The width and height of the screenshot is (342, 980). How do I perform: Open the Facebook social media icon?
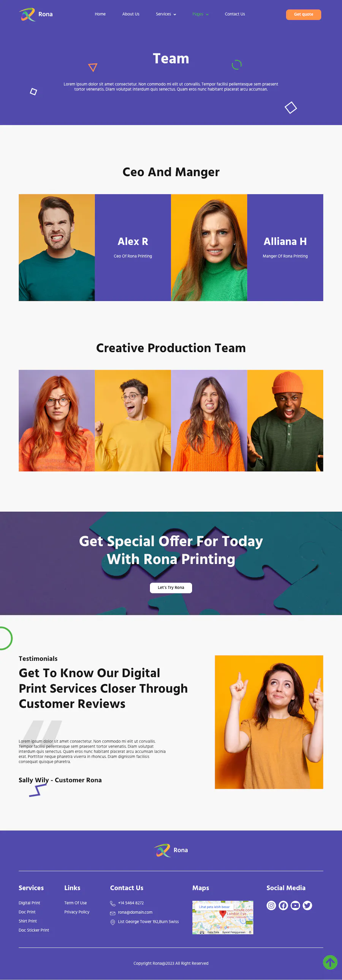point(283,905)
